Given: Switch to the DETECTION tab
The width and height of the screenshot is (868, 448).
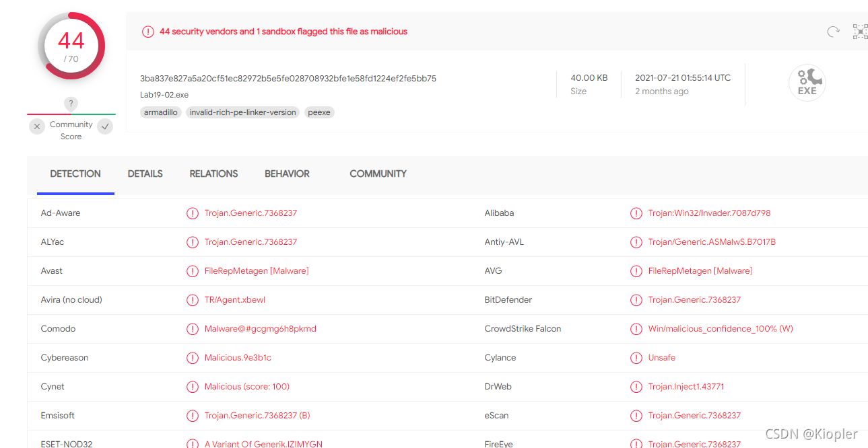Looking at the screenshot, I should (75, 174).
